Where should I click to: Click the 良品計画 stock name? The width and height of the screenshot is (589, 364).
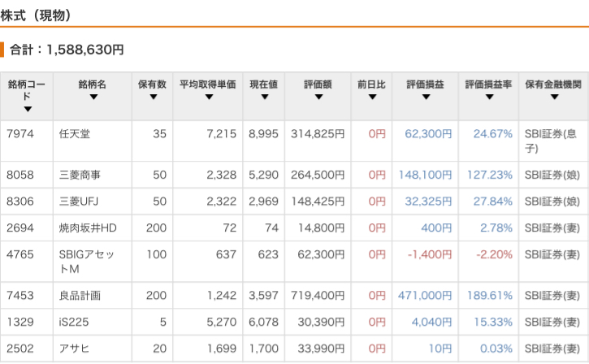[80, 296]
